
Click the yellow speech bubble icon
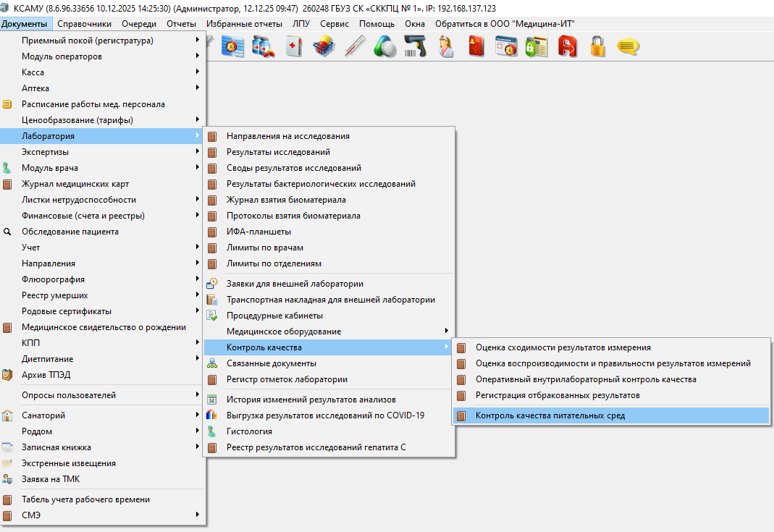point(627,47)
